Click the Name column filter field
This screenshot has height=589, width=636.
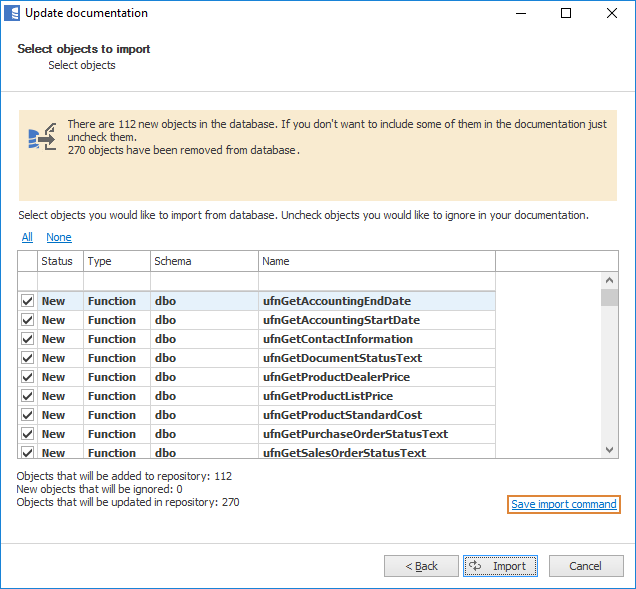(376, 281)
